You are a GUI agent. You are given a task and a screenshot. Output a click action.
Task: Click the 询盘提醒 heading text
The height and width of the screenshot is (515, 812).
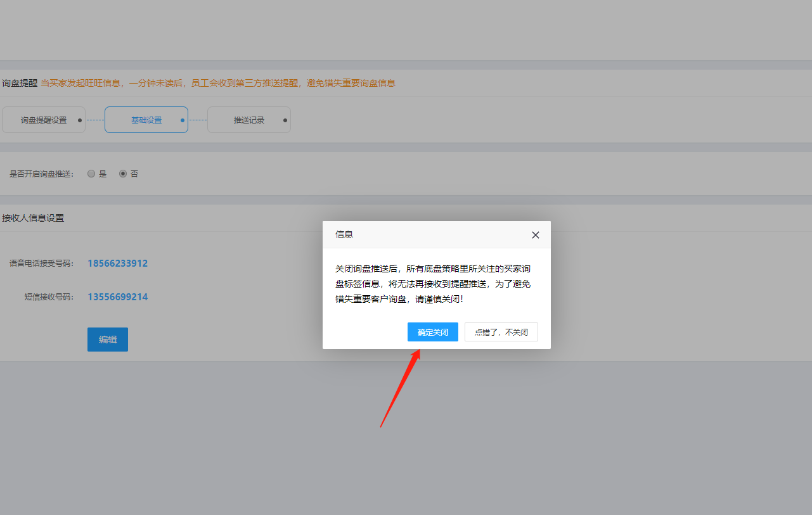(x=20, y=83)
